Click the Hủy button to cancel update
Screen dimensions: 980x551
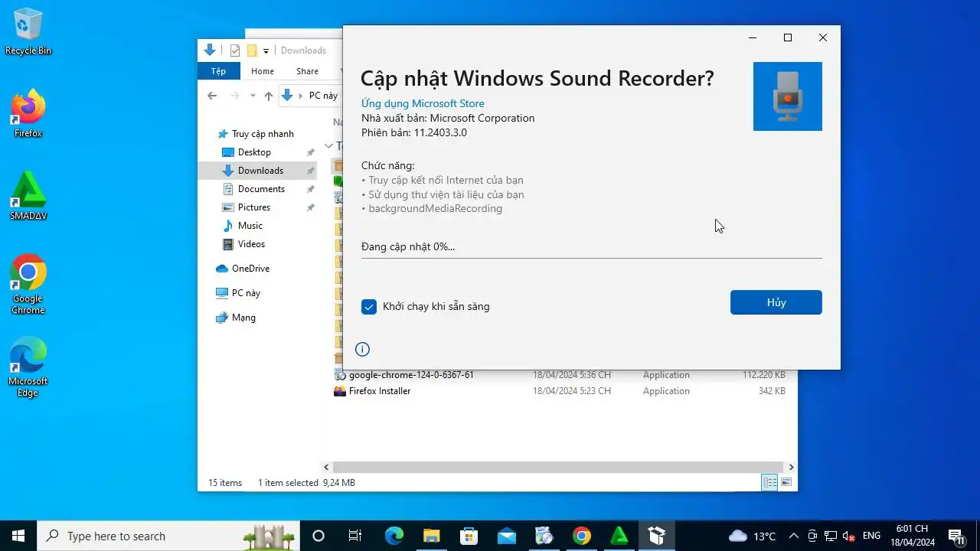click(776, 302)
